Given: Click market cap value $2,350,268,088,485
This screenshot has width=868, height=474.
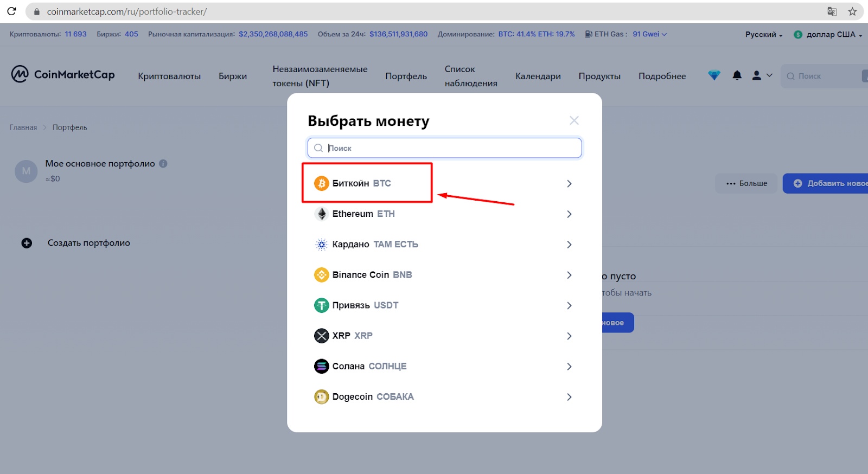Looking at the screenshot, I should 273,34.
